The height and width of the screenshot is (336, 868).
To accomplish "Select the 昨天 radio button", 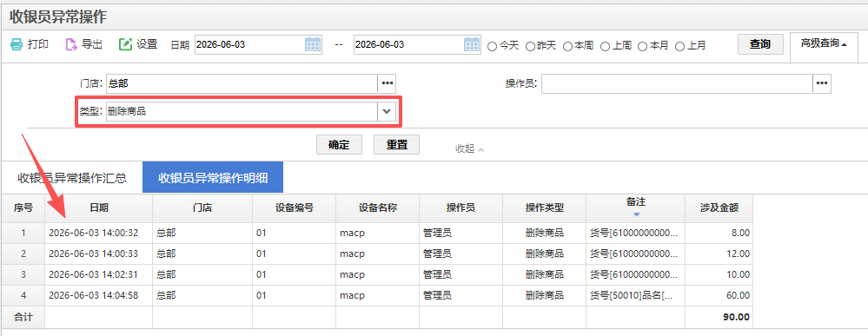I will point(530,46).
